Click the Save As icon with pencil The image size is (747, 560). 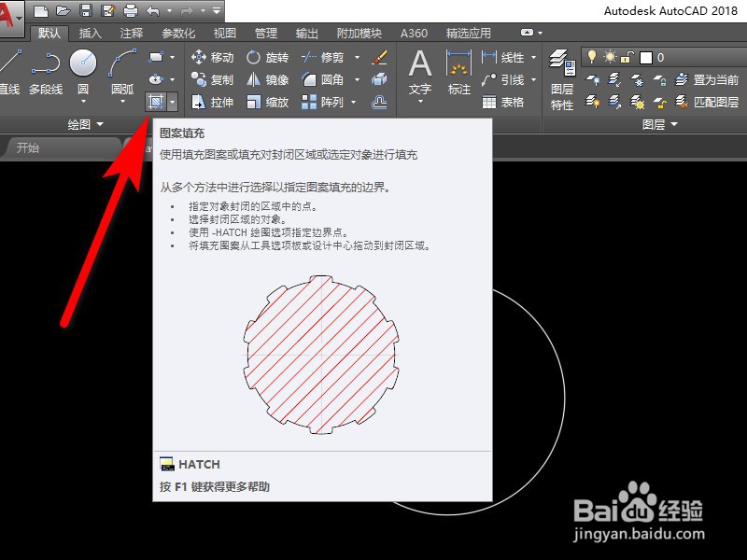point(107,10)
